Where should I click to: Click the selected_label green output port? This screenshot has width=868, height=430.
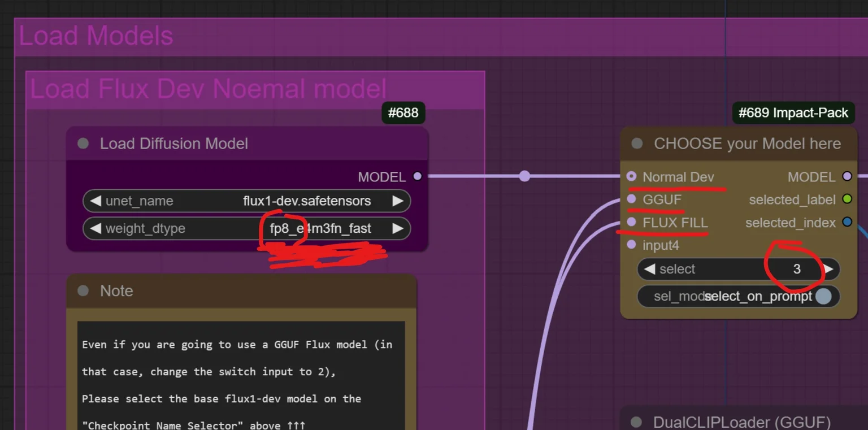(x=847, y=199)
